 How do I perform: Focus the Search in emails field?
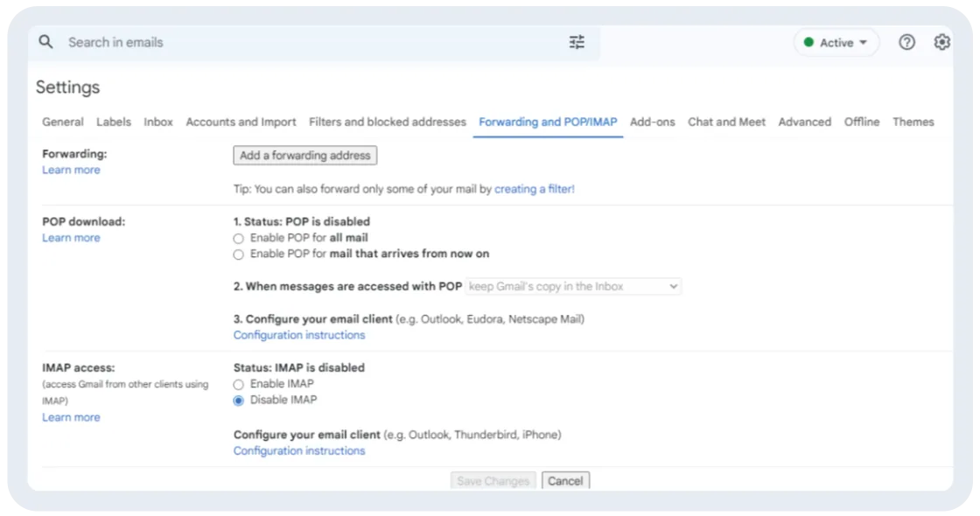312,42
